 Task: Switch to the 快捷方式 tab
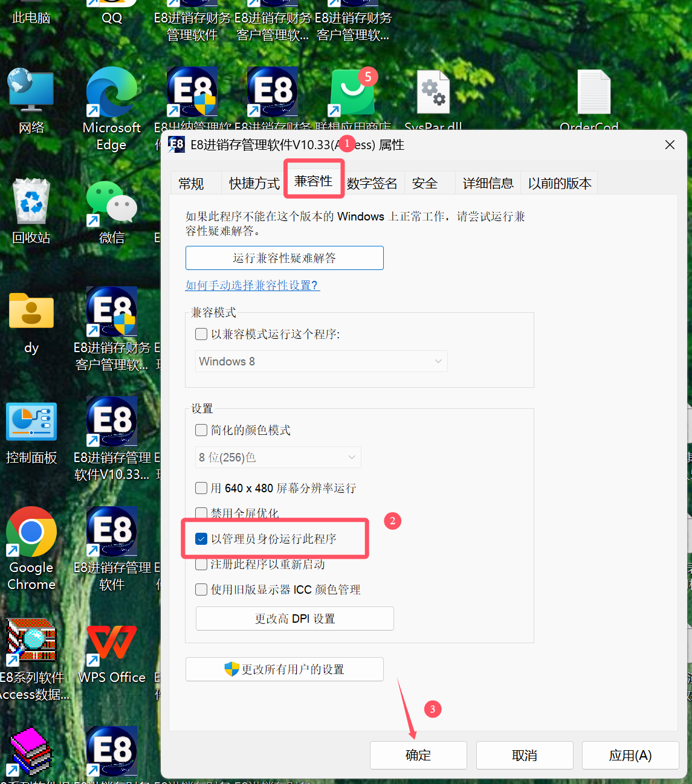254,184
